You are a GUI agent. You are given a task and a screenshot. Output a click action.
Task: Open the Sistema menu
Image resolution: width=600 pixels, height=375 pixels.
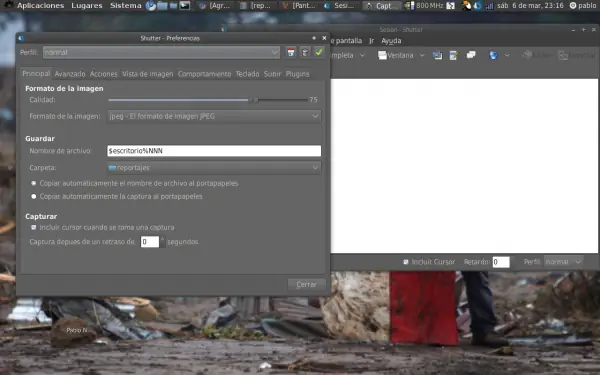click(126, 6)
